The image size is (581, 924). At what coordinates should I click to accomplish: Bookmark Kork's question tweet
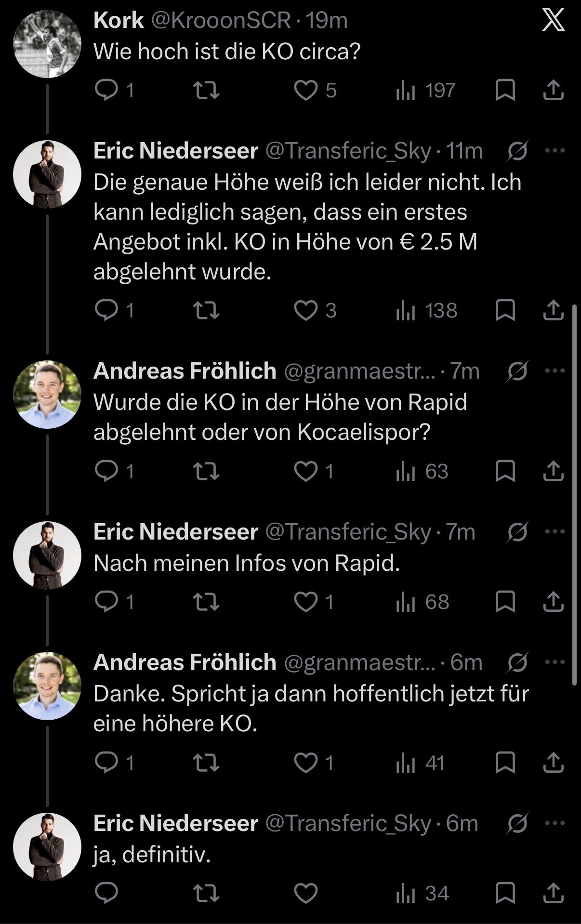(x=505, y=90)
